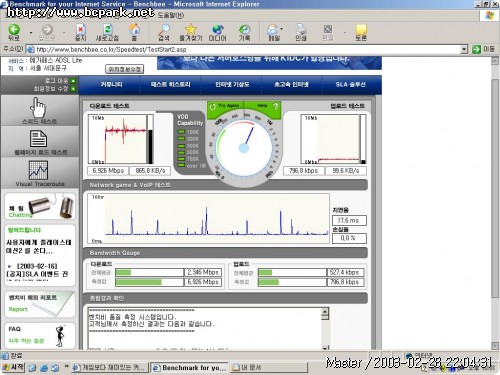The width and height of the screenshot is (500, 375).
Task: Open the SLA 솔루션 navigation tab
Action: pyautogui.click(x=350, y=85)
